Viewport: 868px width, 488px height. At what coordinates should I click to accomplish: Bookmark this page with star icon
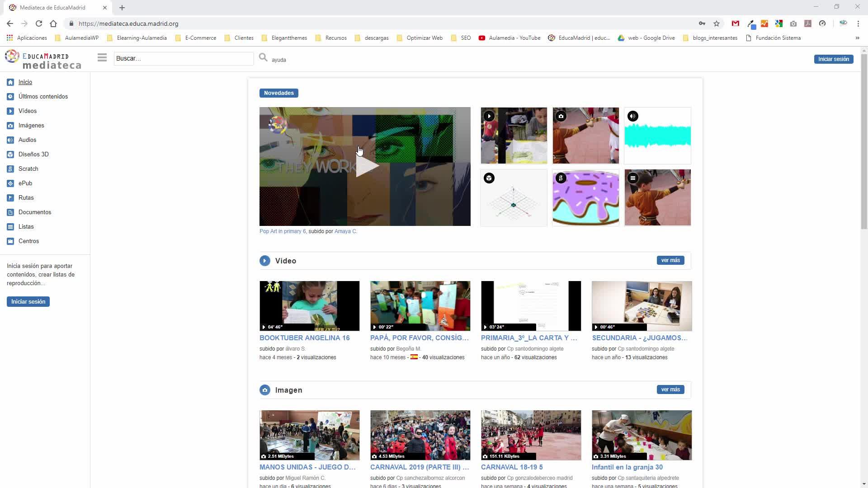pos(717,23)
